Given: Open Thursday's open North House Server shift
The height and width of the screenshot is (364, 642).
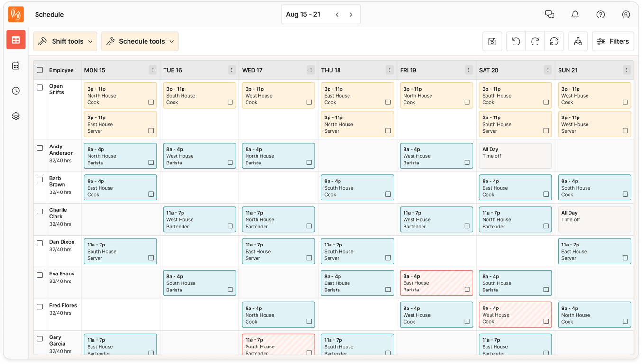Looking at the screenshot, I should click(x=358, y=124).
